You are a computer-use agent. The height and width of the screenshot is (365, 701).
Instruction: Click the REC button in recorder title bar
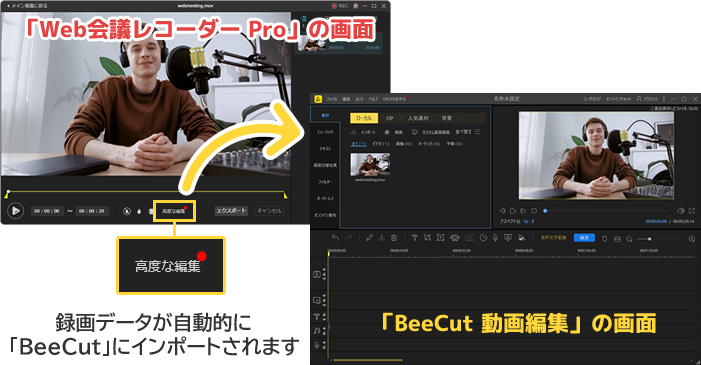[x=340, y=6]
